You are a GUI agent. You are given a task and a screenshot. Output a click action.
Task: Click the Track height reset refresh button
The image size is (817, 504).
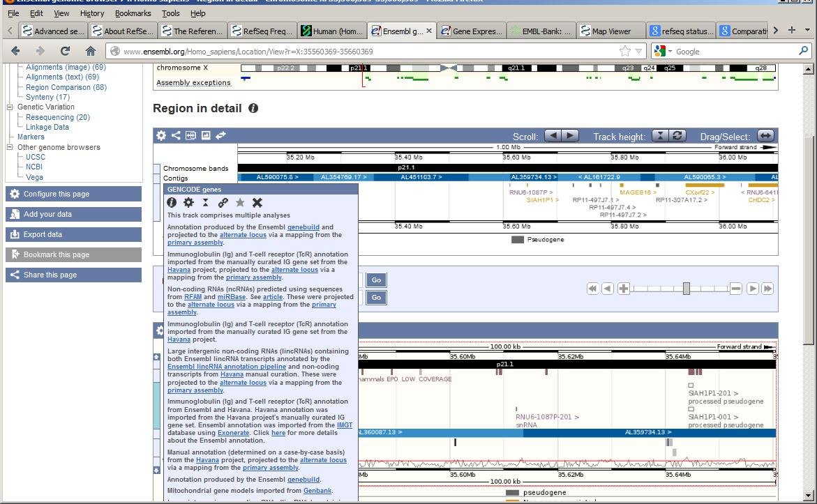(x=677, y=136)
